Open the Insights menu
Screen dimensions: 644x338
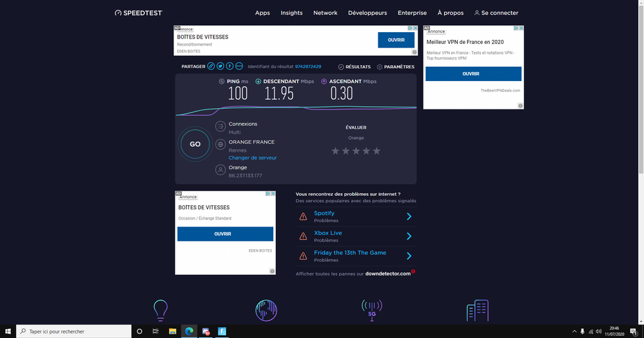click(291, 13)
